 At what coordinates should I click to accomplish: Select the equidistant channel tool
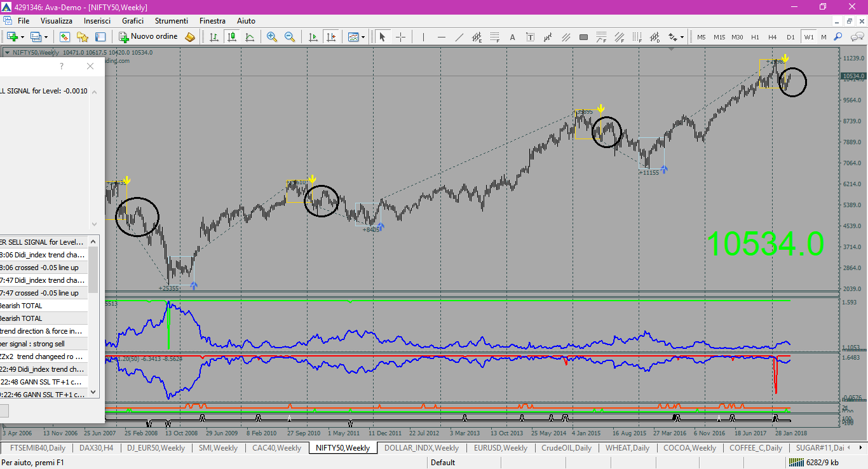pos(477,37)
